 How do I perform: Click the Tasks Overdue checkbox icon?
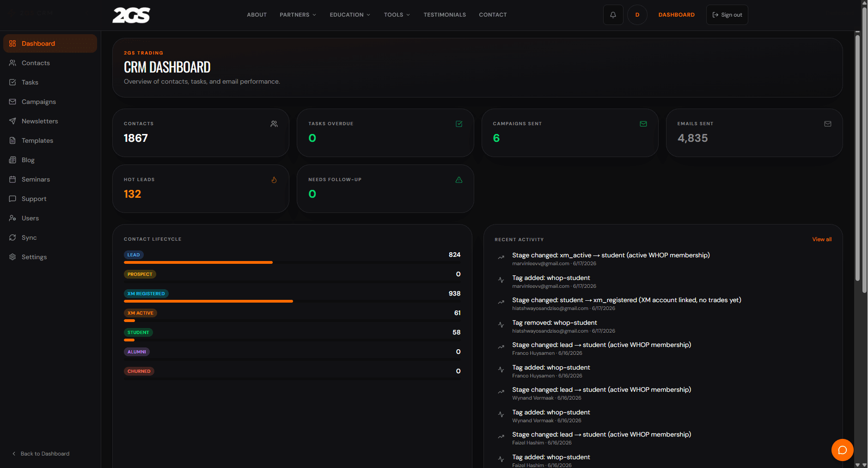tap(459, 124)
